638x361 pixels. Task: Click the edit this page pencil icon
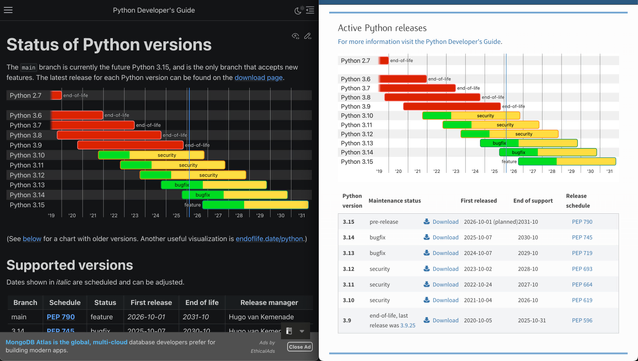(308, 36)
